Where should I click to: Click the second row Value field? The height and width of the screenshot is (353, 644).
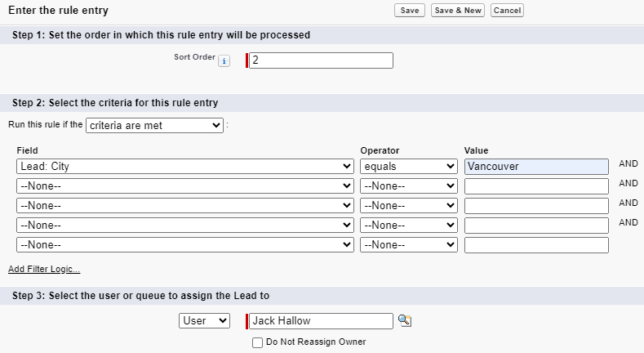(536, 186)
